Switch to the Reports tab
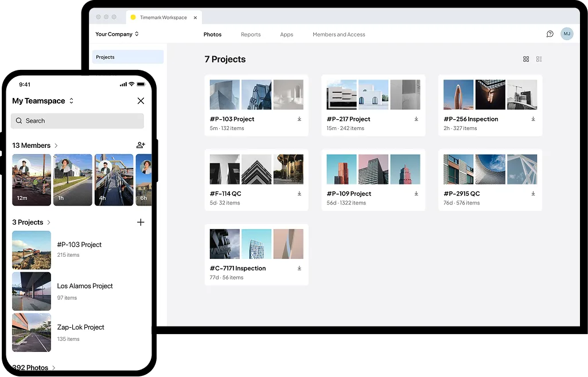Viewport: 588px width, 377px height. click(251, 34)
